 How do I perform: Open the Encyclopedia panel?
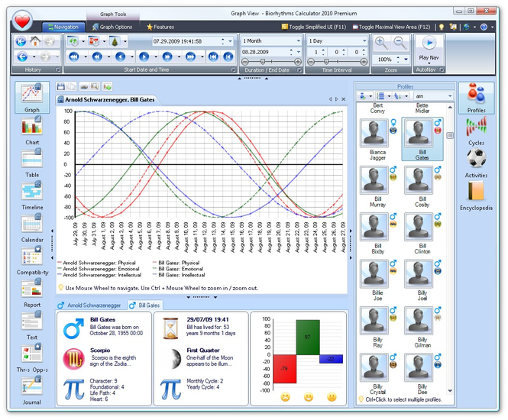476,196
